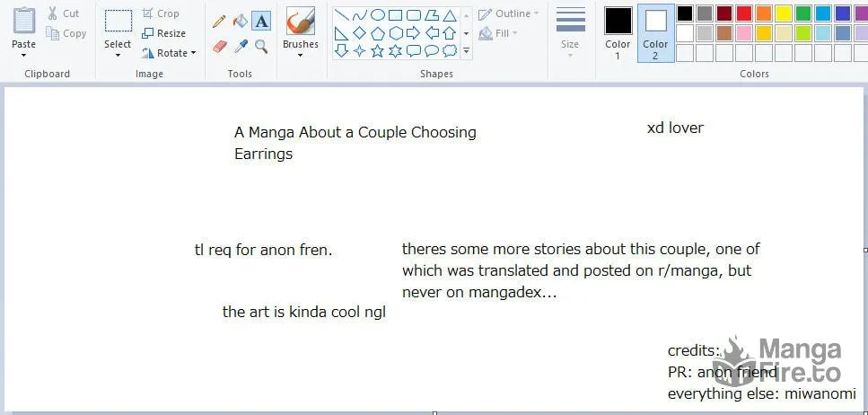
Task: Open the Resize dialog button
Action: (164, 33)
